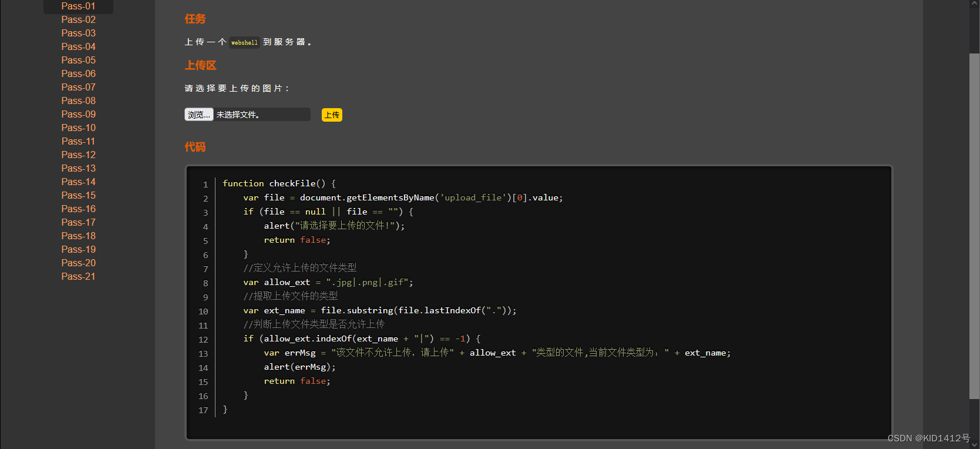
Task: Select Pass-13 from the level list
Action: (x=78, y=168)
